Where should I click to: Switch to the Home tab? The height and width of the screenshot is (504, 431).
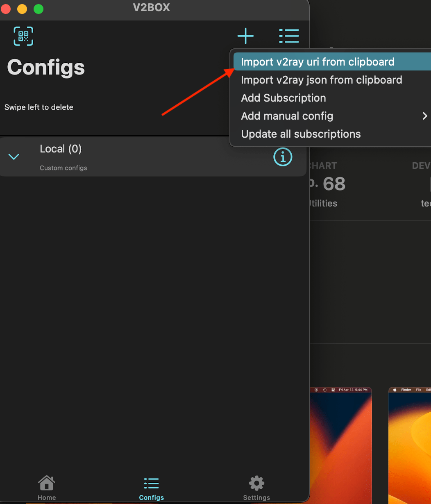click(47, 488)
